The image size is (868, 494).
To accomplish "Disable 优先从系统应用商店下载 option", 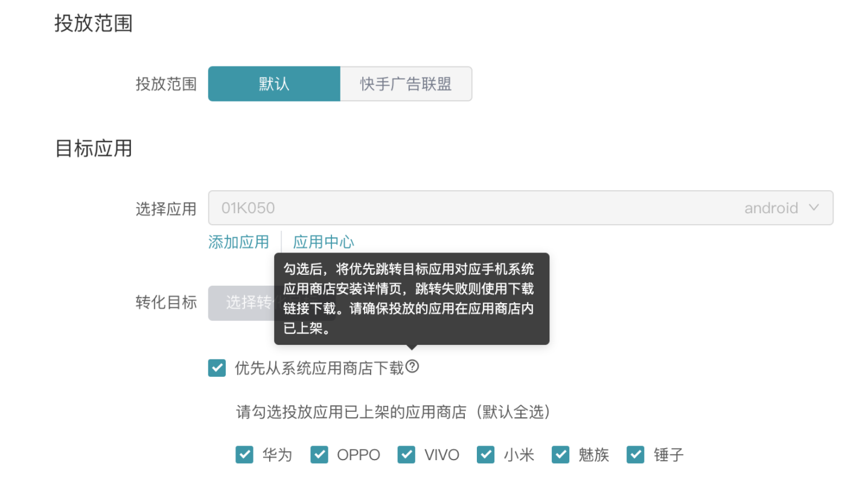I will [x=217, y=367].
